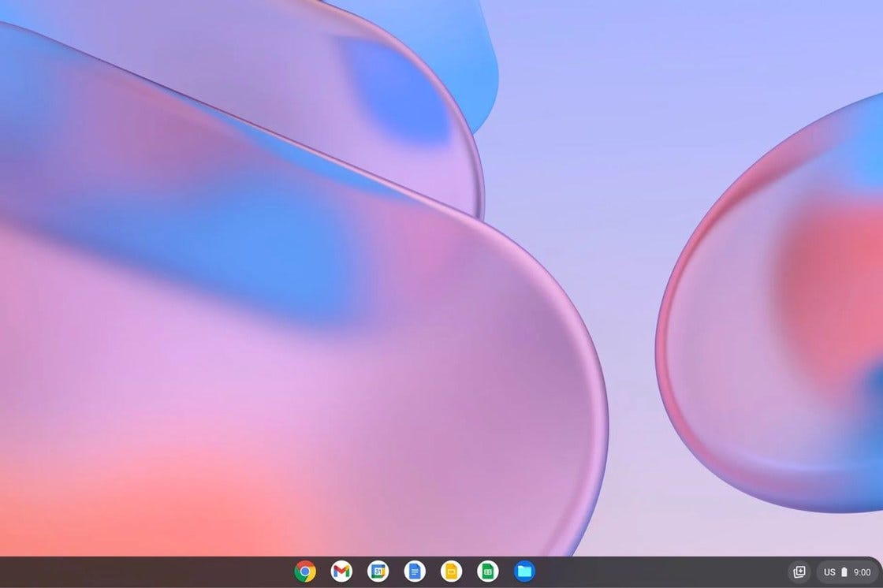
Task: Click the US input method indicator
Action: click(829, 572)
